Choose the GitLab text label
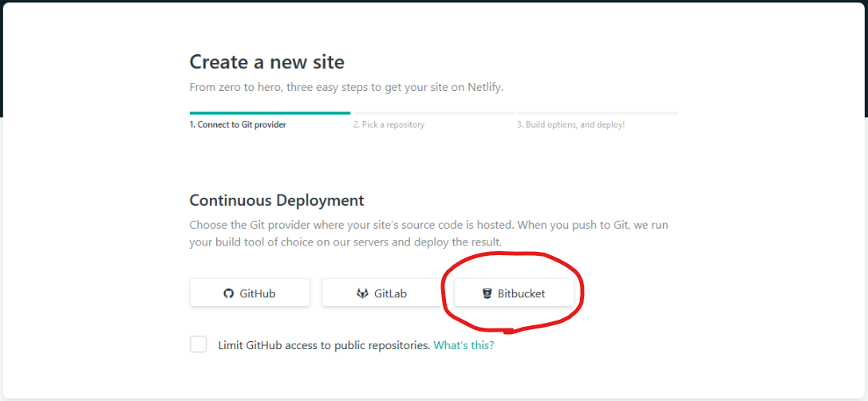The image size is (868, 401). pyautogui.click(x=390, y=293)
